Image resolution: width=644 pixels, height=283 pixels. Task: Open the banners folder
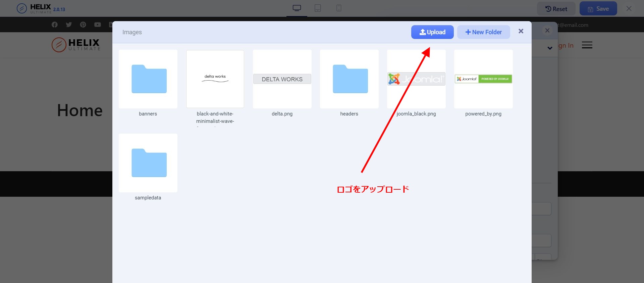(x=148, y=79)
